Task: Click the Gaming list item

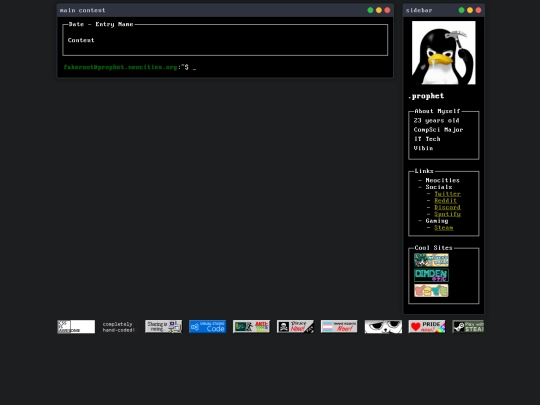Action: pos(437,221)
